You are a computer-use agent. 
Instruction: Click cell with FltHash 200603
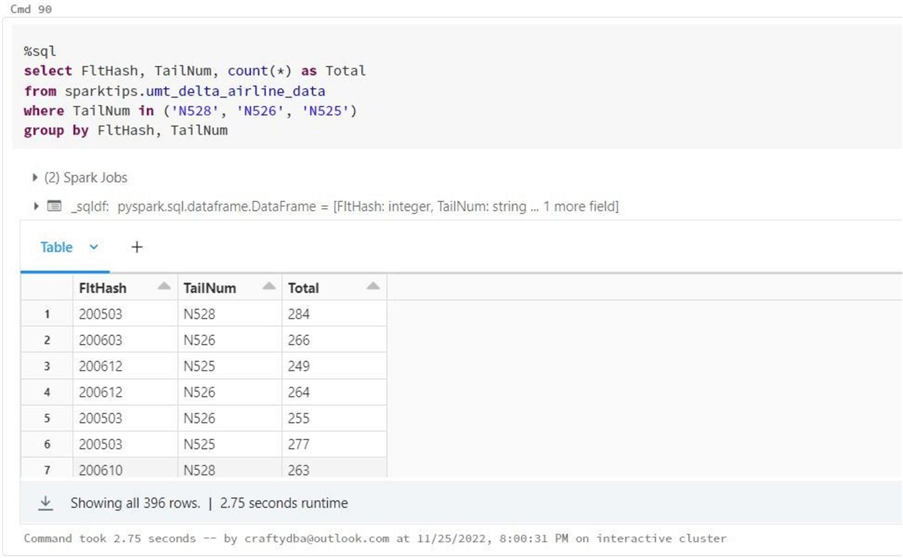coord(100,340)
